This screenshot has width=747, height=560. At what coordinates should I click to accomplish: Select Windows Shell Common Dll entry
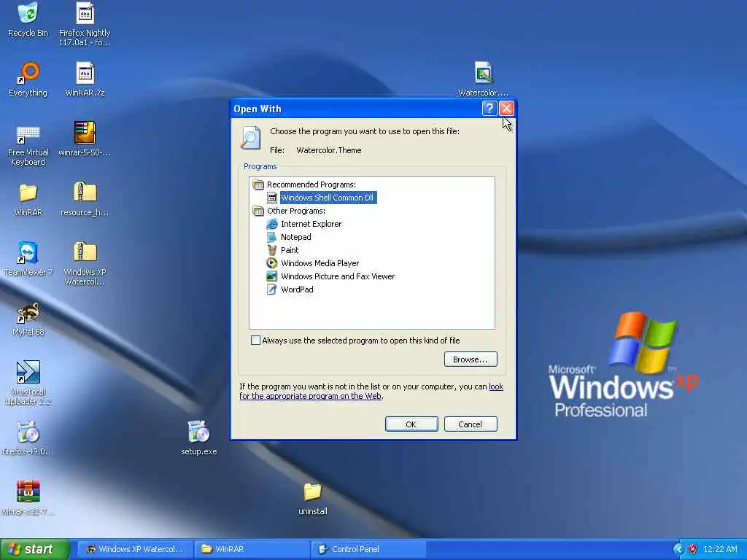click(x=328, y=198)
